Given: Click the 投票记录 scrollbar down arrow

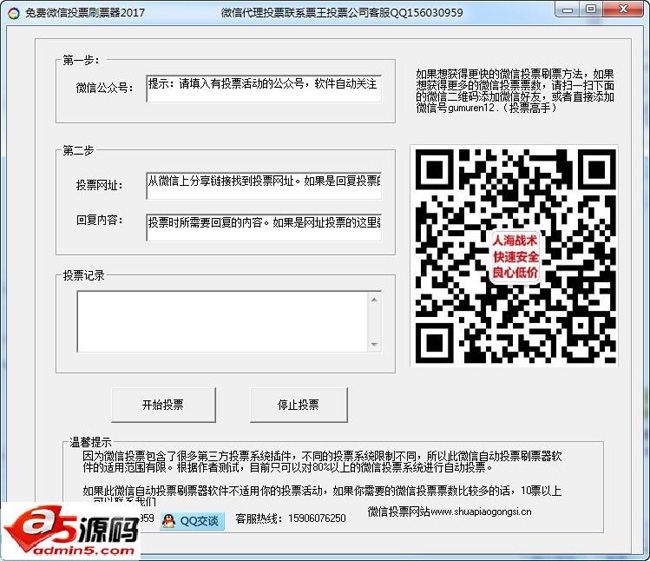Looking at the screenshot, I should (x=374, y=344).
